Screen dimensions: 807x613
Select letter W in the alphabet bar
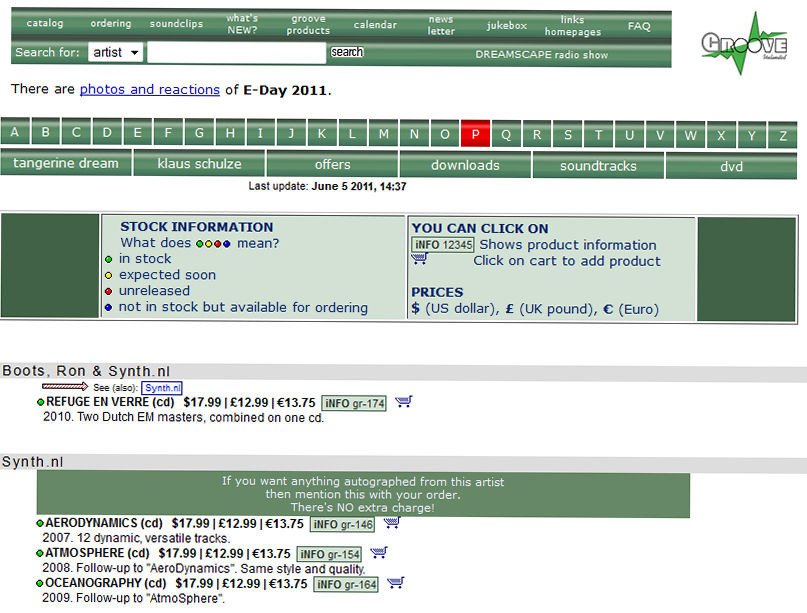pyautogui.click(x=691, y=136)
